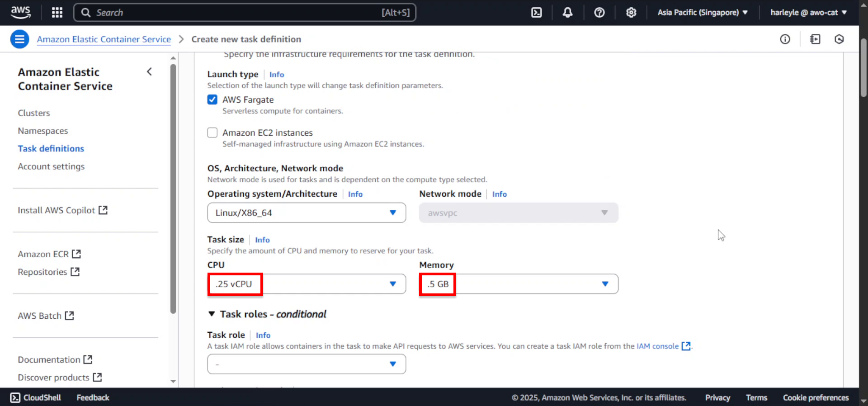Click the magnifier icon in the search box
Screen dimensions: 868x406
click(x=86, y=13)
